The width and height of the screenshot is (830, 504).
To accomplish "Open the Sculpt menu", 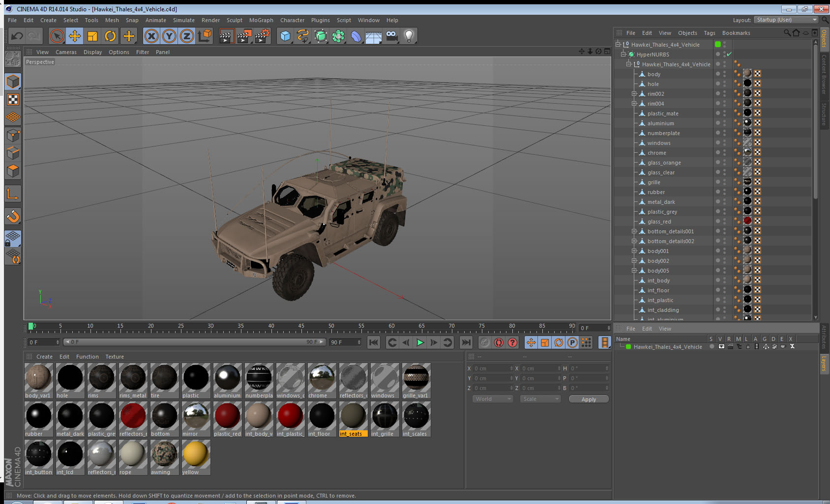I will coord(235,20).
